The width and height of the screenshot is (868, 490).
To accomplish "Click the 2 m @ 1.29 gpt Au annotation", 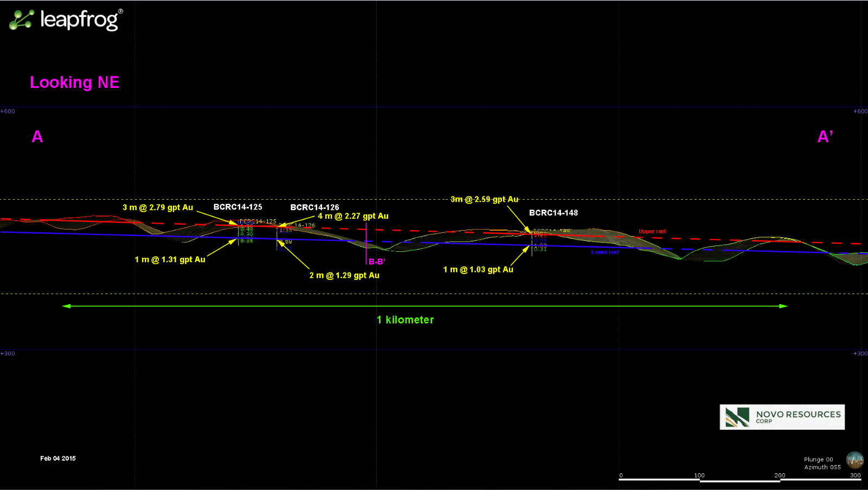I will [344, 275].
